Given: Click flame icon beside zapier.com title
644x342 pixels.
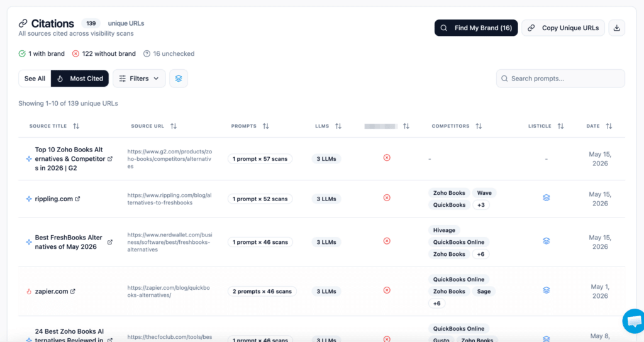Looking at the screenshot, I should 29,291.
